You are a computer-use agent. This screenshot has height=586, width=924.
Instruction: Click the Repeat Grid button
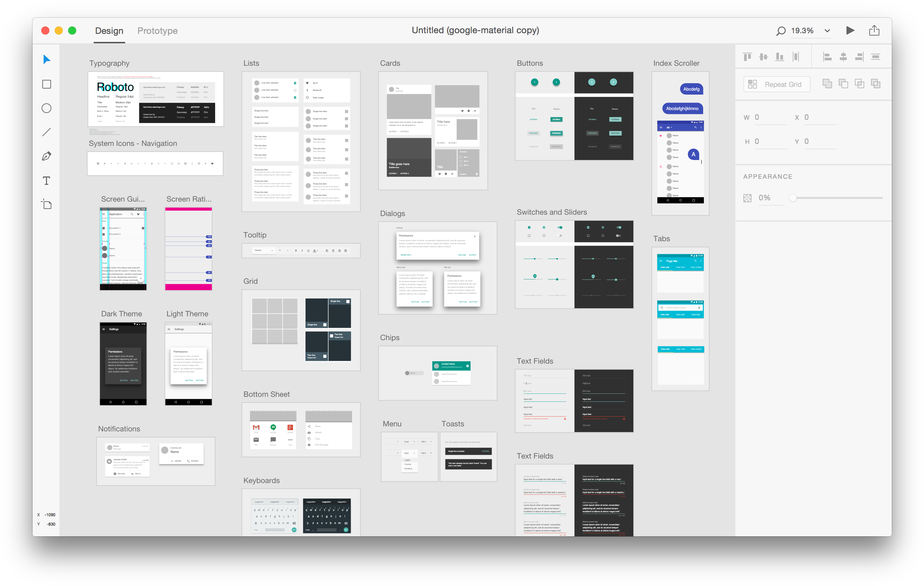pos(777,85)
